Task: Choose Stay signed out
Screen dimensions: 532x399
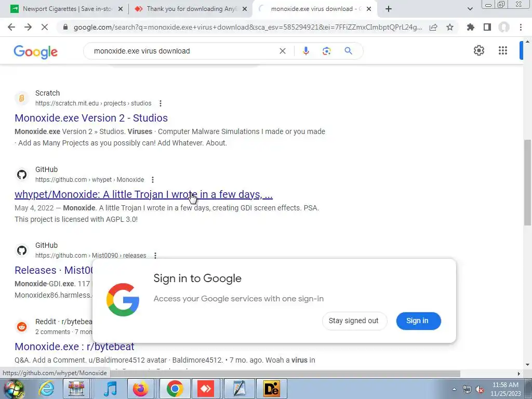Action: pyautogui.click(x=354, y=321)
